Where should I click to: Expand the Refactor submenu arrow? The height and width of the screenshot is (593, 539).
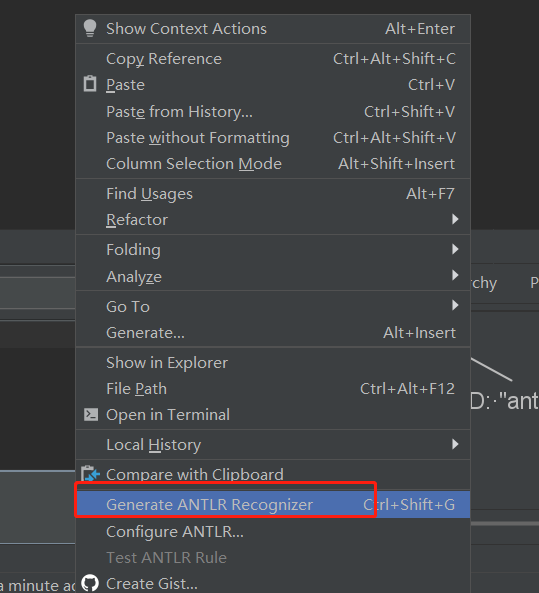click(455, 219)
